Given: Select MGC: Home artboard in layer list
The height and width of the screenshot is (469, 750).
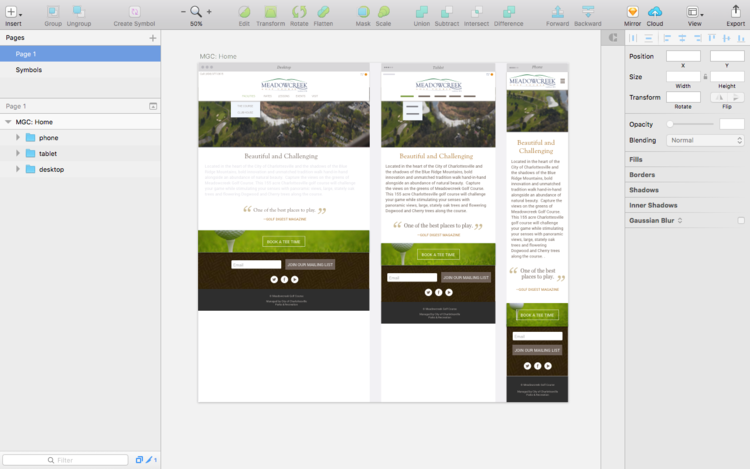Looking at the screenshot, I should [x=80, y=122].
